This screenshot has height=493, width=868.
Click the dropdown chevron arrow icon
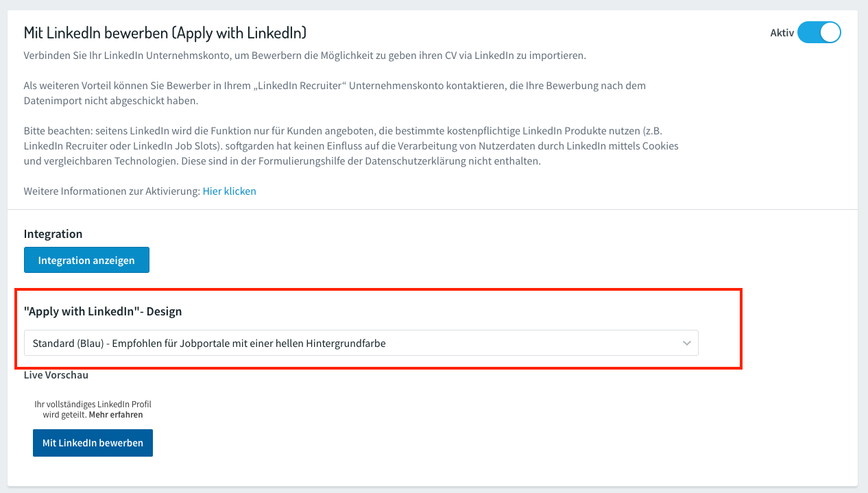(x=687, y=344)
